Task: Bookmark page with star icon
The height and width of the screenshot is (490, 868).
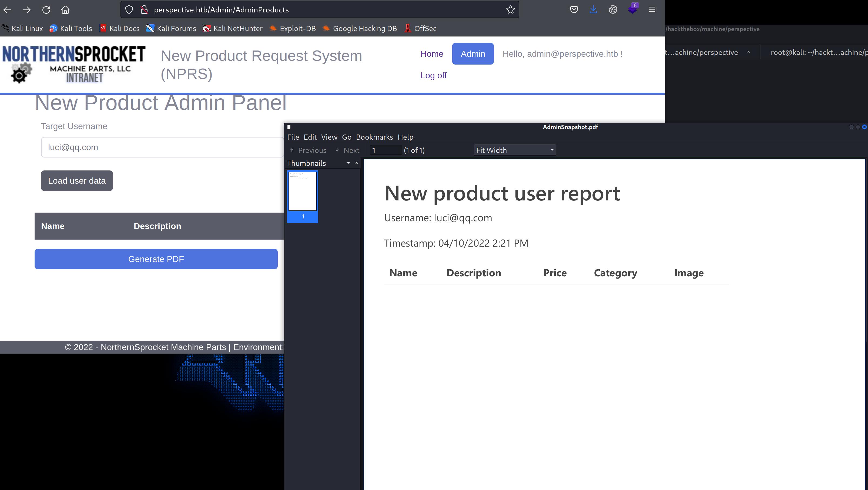Action: point(510,10)
